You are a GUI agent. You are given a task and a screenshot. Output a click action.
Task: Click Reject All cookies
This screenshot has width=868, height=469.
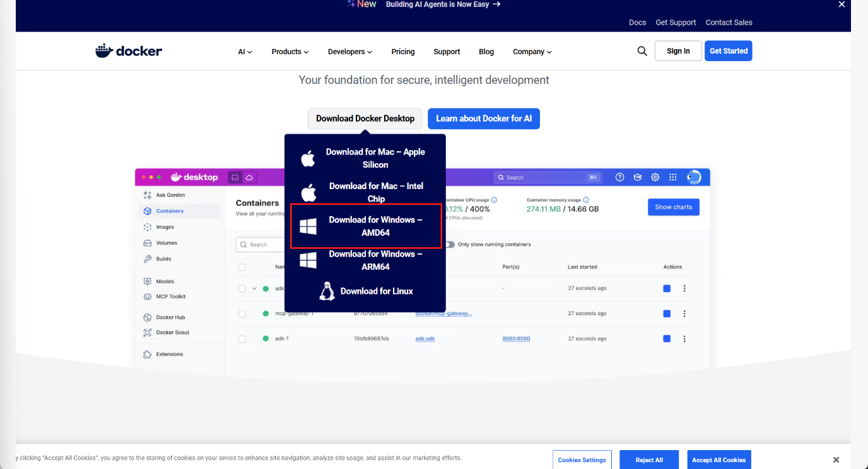pos(649,460)
